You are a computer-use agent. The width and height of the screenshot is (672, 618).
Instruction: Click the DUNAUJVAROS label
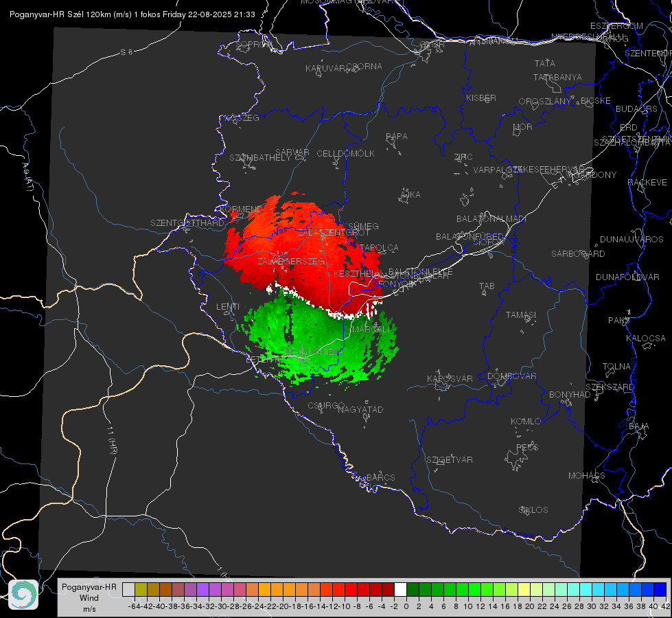pyautogui.click(x=632, y=240)
